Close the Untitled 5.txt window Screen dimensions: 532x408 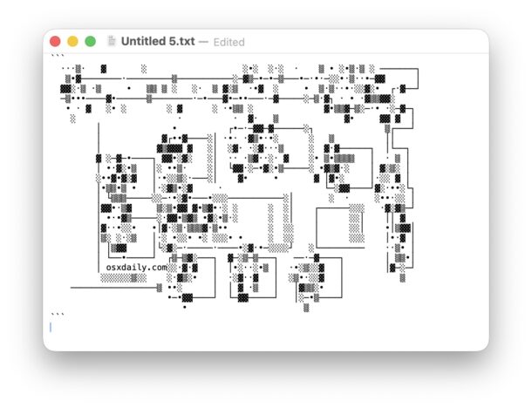click(56, 41)
